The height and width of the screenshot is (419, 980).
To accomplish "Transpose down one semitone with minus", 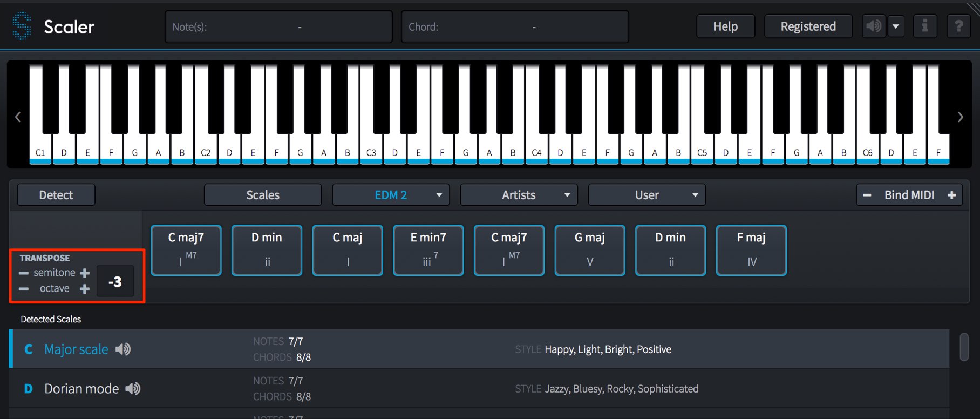I will pyautogui.click(x=24, y=273).
